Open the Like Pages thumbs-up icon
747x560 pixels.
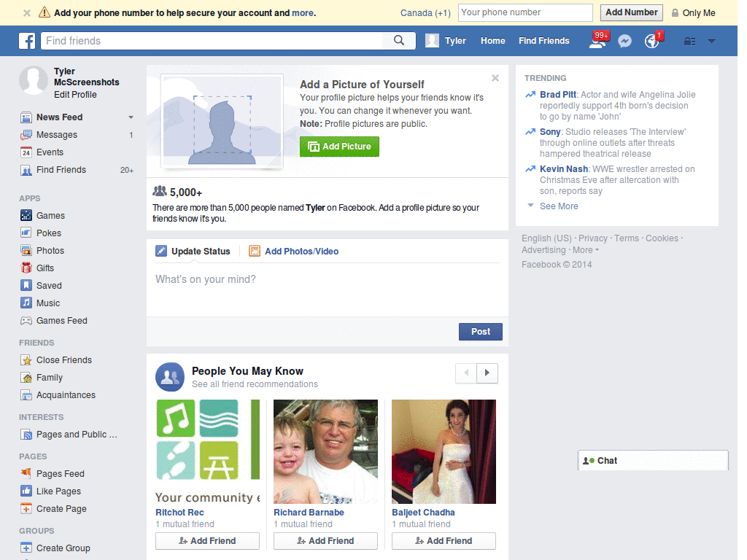(x=26, y=491)
